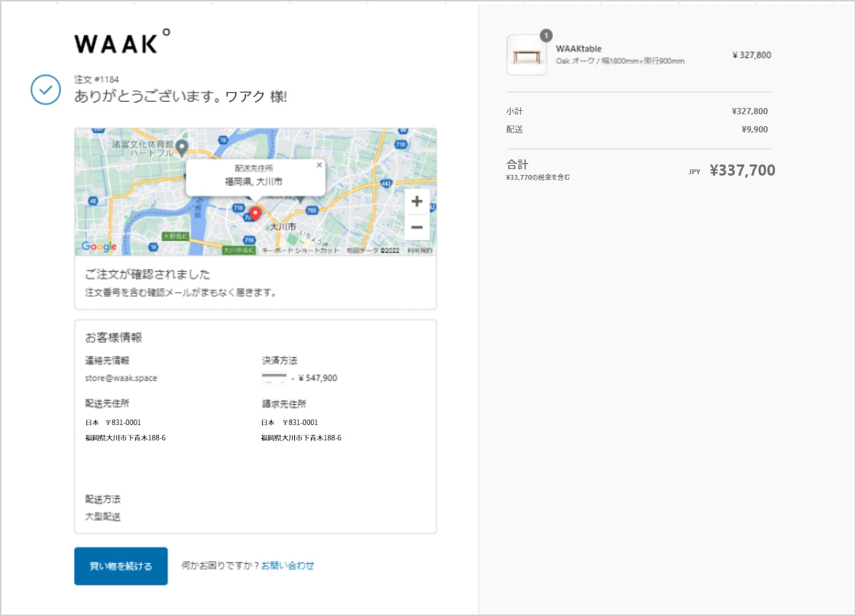The height and width of the screenshot is (616, 856).
Task: Click the credit card icon under 決済方法
Action: (x=274, y=378)
